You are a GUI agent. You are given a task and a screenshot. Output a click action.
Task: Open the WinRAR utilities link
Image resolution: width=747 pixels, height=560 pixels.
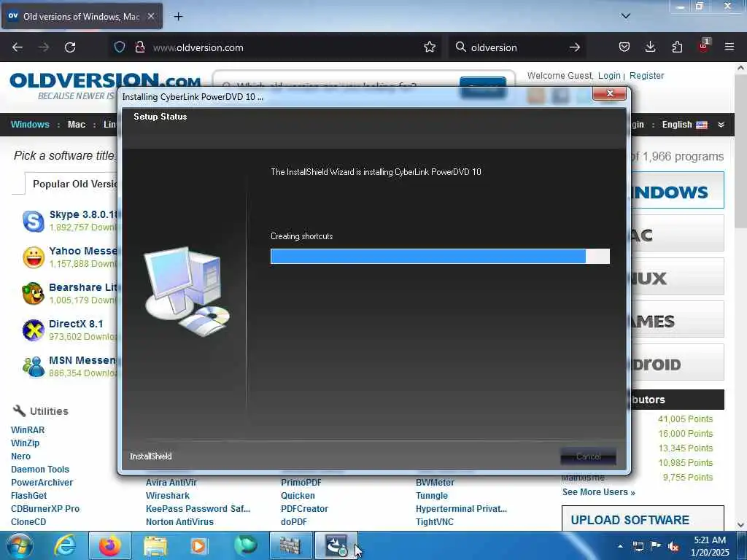tap(28, 430)
